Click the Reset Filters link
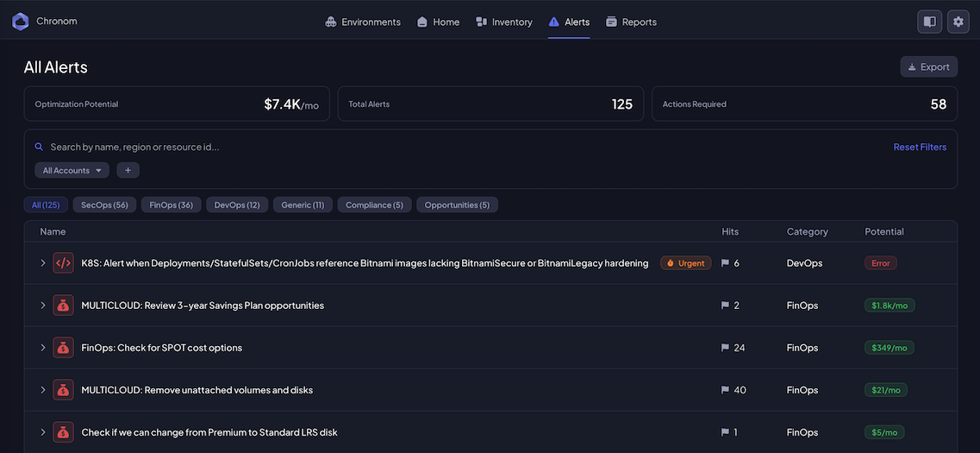980x453 pixels. click(x=920, y=147)
